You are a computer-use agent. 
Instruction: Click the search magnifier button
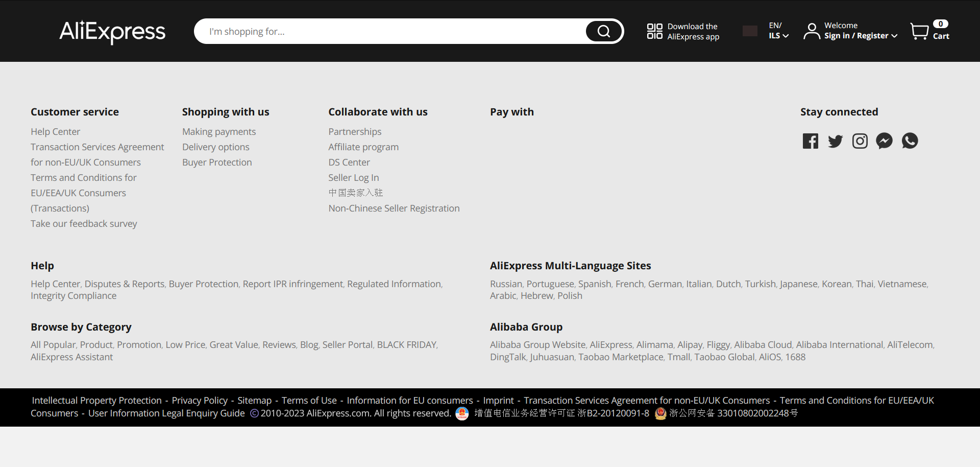coord(604,31)
